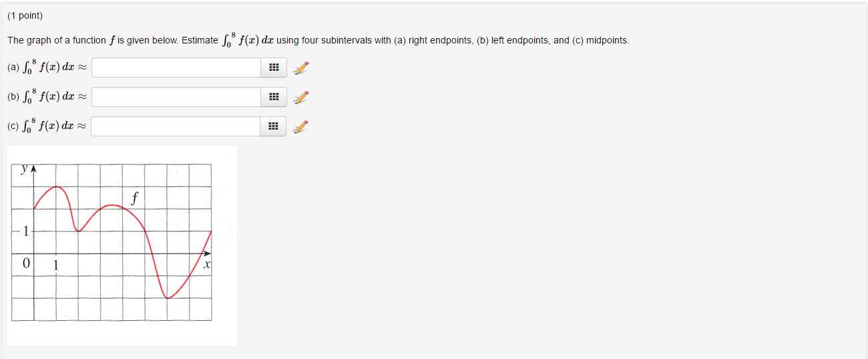The image size is (868, 359).
Task: Click the x-axis label on graph
Action: (207, 265)
